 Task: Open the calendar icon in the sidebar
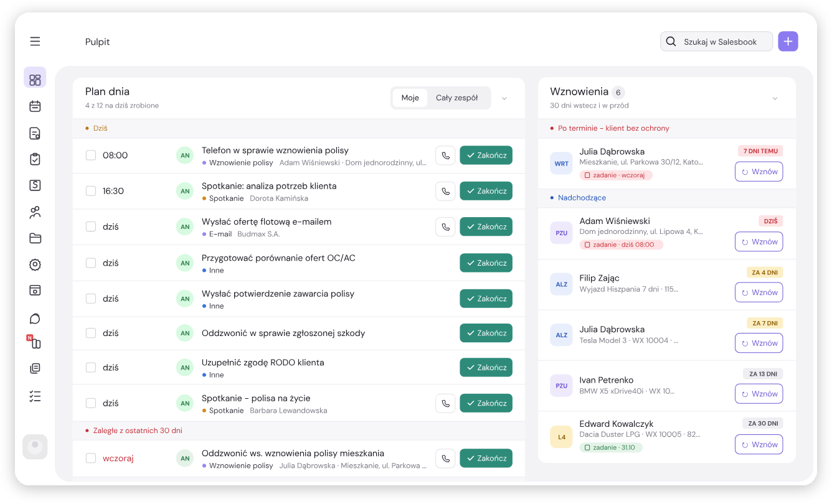click(35, 106)
